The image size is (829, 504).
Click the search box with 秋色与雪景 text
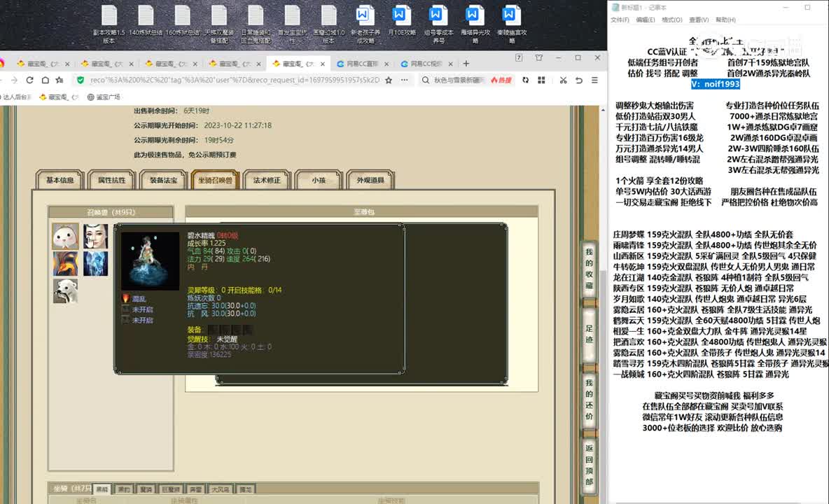pyautogui.click(x=459, y=80)
